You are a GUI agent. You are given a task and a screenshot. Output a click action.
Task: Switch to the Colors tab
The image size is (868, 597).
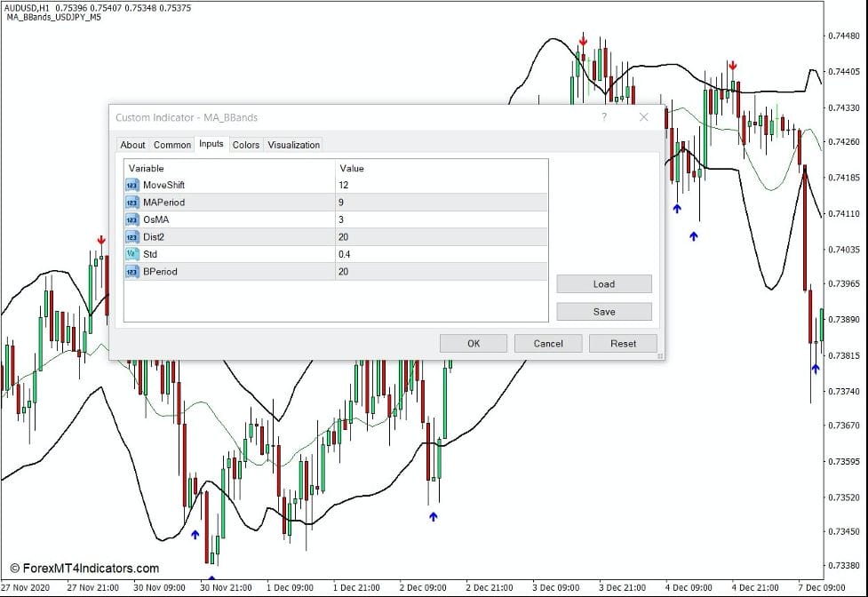246,145
